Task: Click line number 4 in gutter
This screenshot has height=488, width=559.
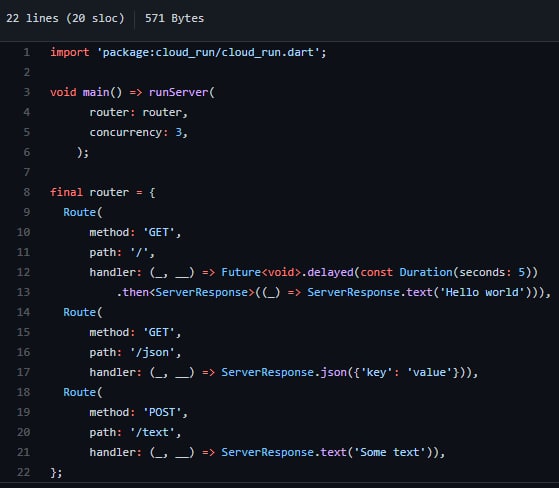Action: pos(27,112)
